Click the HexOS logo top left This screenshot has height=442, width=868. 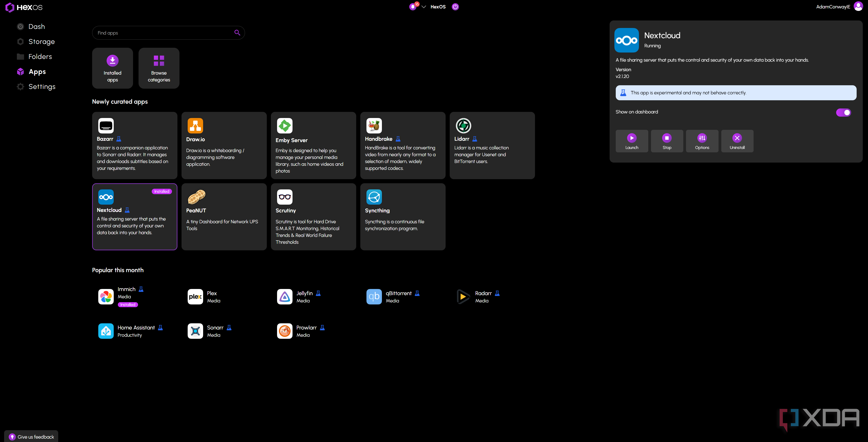[24, 7]
